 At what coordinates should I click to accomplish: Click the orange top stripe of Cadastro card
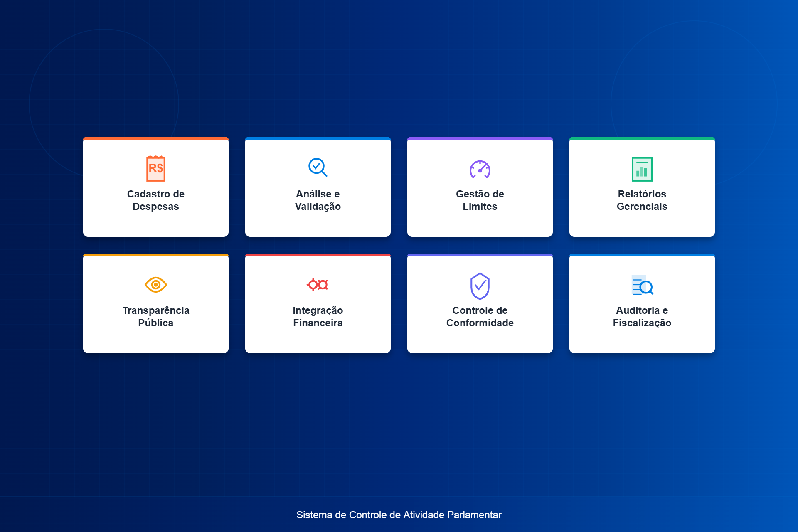[156, 138]
